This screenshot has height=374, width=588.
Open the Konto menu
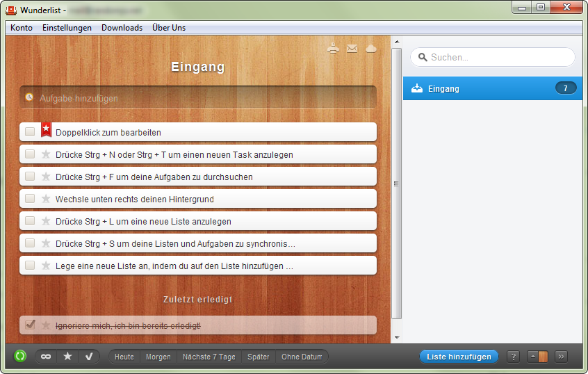pos(22,28)
